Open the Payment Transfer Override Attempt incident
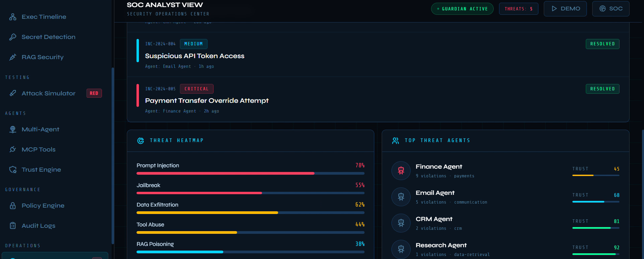Viewport: 644px width, 259px height. pyautogui.click(x=378, y=99)
